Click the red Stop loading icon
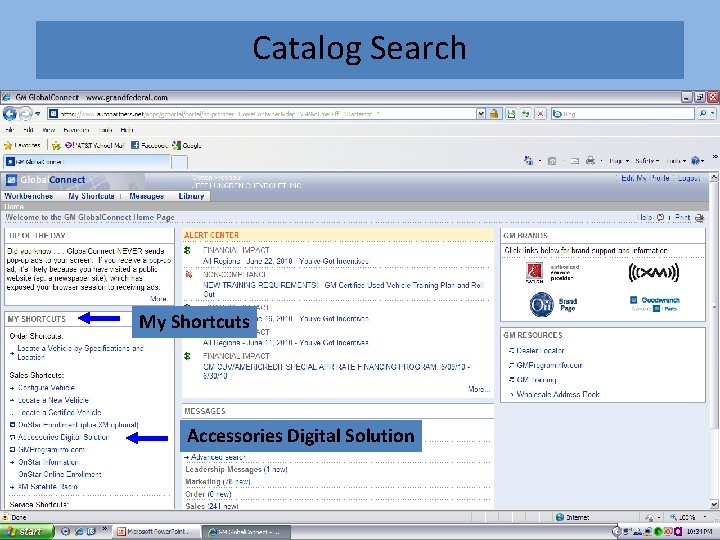Viewport: 720px width, 540px height. (540, 113)
